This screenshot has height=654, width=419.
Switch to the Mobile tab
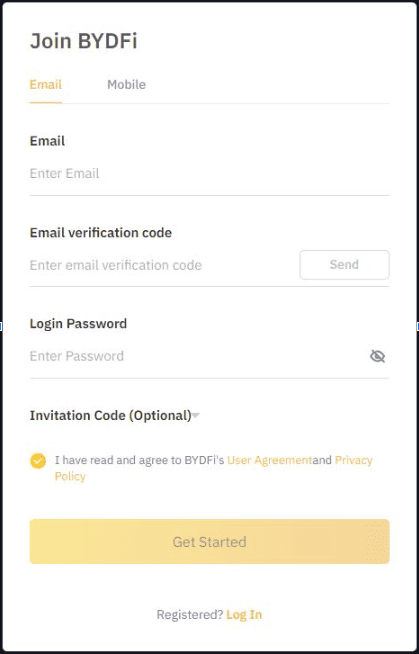tap(126, 85)
